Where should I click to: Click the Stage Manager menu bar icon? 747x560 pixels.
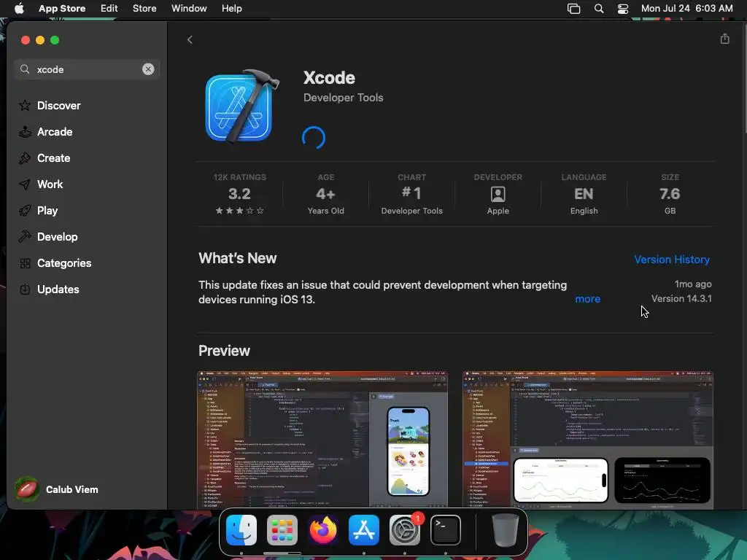tap(573, 9)
